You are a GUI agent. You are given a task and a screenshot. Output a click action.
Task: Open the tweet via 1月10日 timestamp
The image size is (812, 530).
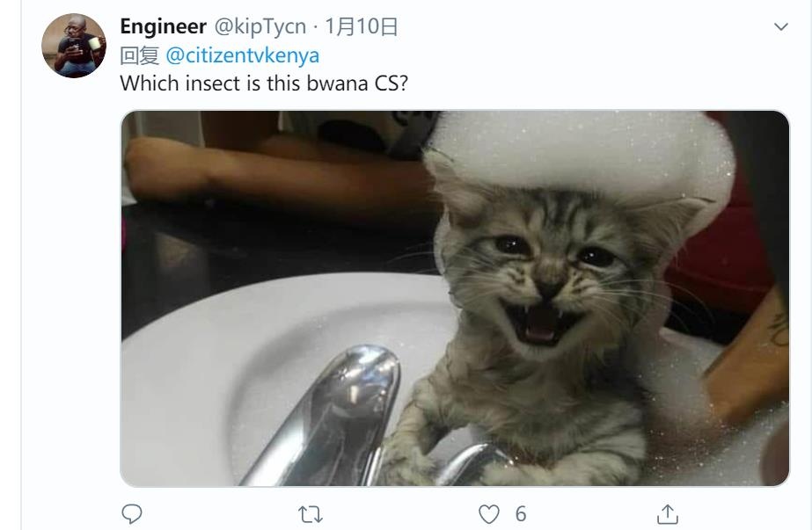point(361,26)
